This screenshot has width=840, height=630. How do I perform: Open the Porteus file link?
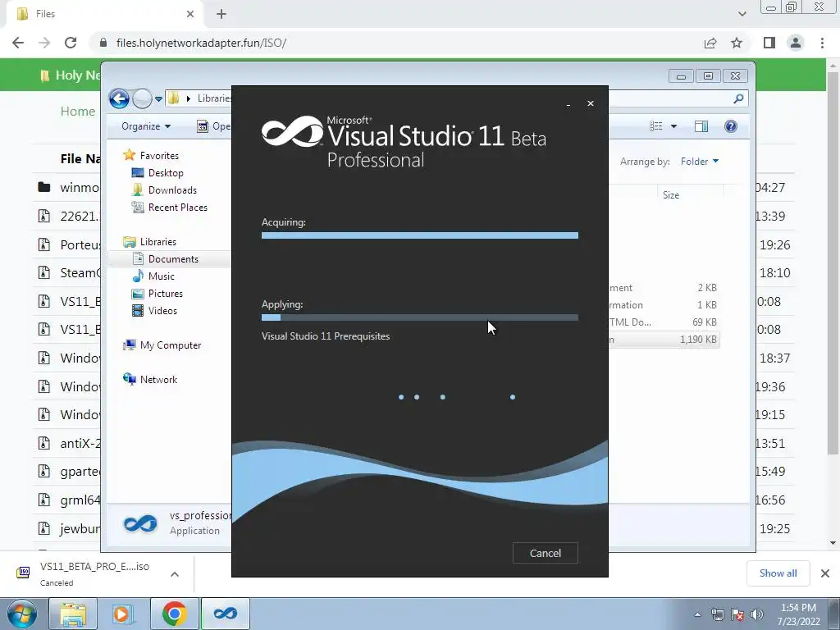tap(80, 244)
